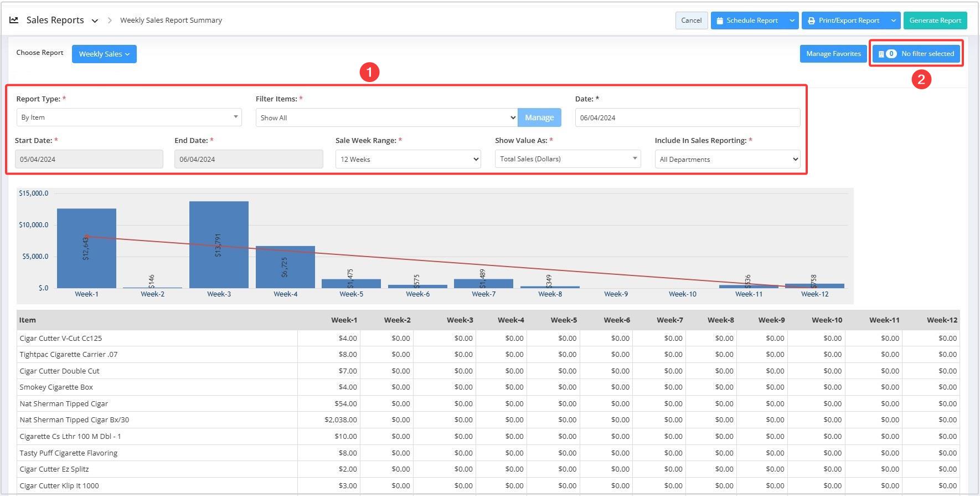The width and height of the screenshot is (980, 496).
Task: Click the Manage button beside Filter Items
Action: click(539, 117)
